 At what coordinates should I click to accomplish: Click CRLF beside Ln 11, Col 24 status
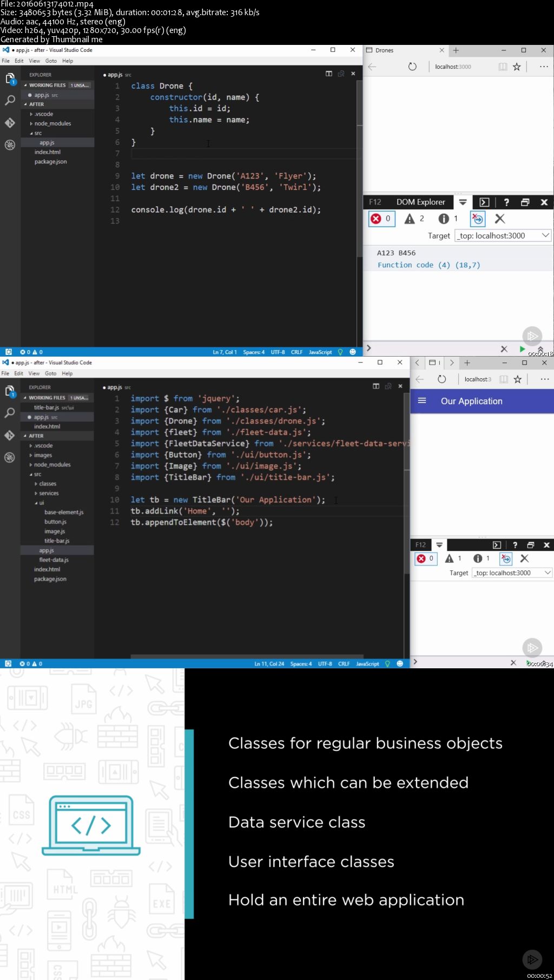[x=344, y=663]
